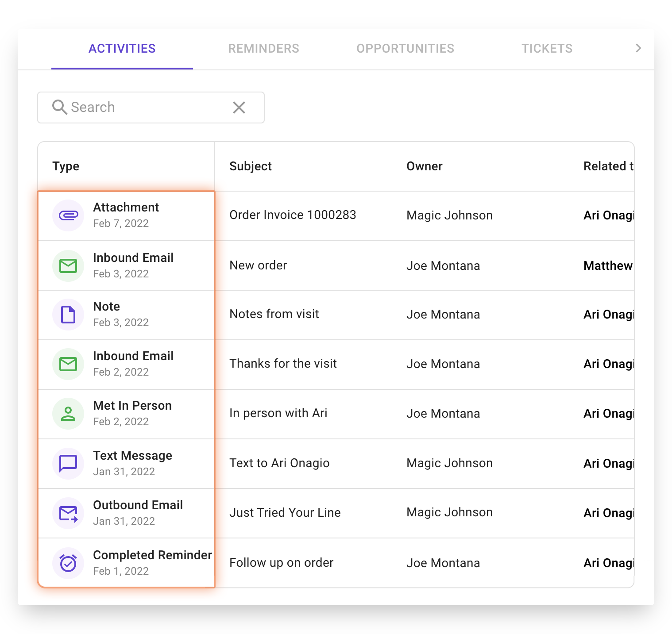Select the Note document icon
The image size is (672, 634).
point(68,315)
